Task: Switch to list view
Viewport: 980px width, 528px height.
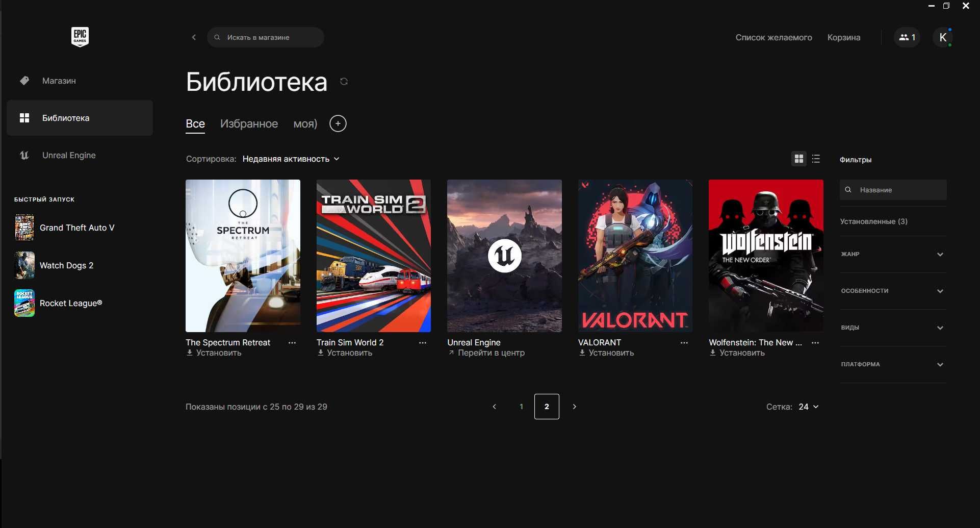Action: (x=816, y=159)
